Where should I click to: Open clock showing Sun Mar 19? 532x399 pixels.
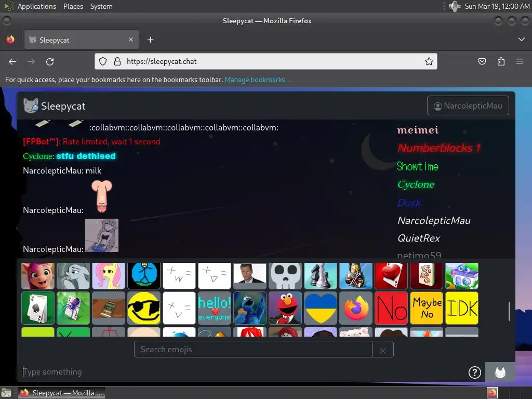click(497, 6)
